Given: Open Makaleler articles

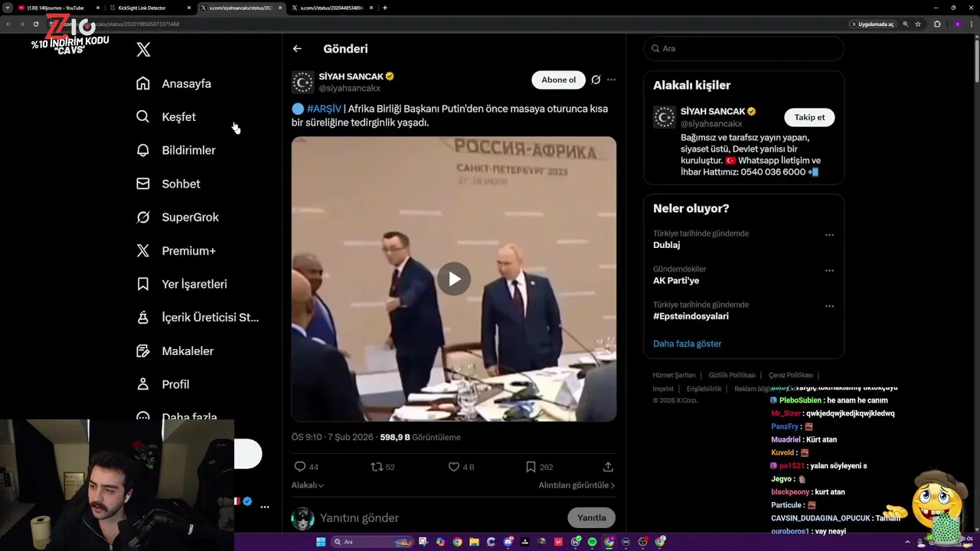Looking at the screenshot, I should point(174,350).
